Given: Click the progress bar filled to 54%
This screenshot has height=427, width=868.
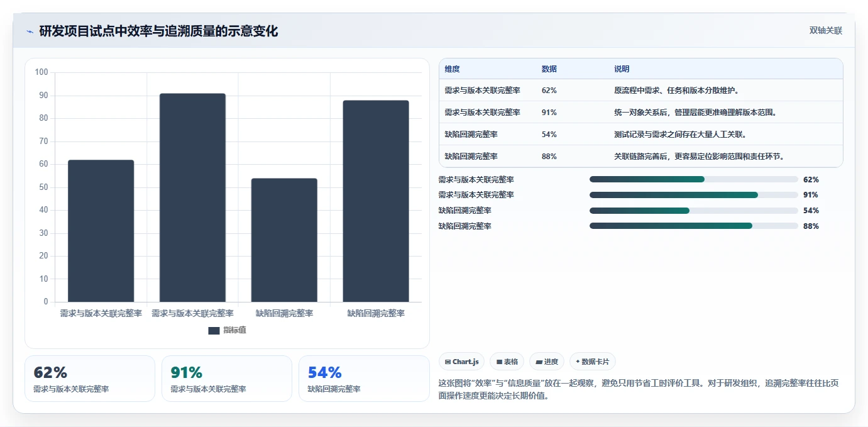Looking at the screenshot, I should (694, 211).
